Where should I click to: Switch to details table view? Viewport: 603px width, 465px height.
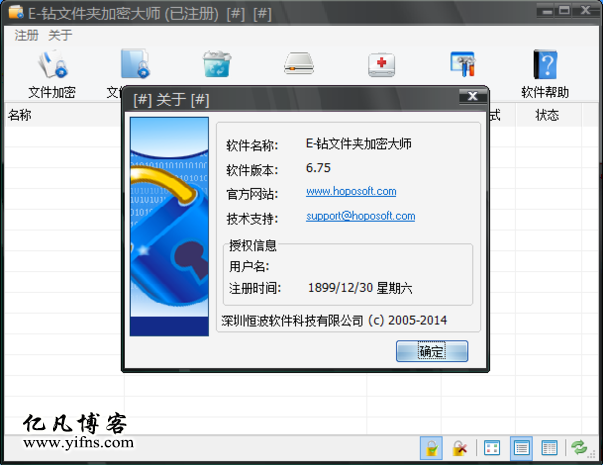click(x=549, y=448)
